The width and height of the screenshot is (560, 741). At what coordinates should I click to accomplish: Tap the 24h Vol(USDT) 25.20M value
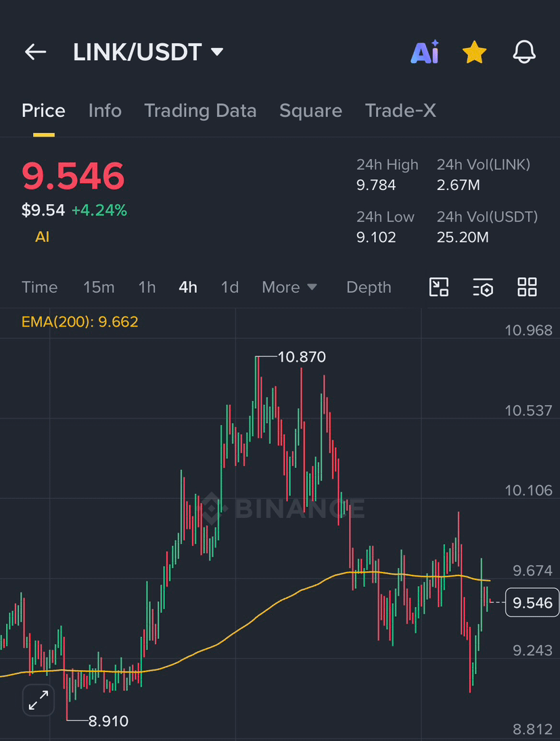[463, 237]
